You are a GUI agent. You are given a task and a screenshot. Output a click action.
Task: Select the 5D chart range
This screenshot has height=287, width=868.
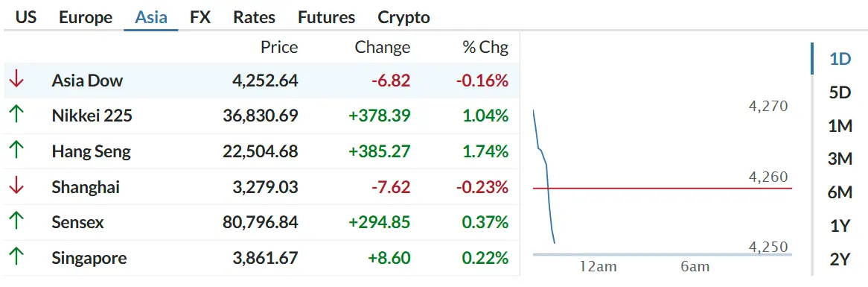(840, 92)
